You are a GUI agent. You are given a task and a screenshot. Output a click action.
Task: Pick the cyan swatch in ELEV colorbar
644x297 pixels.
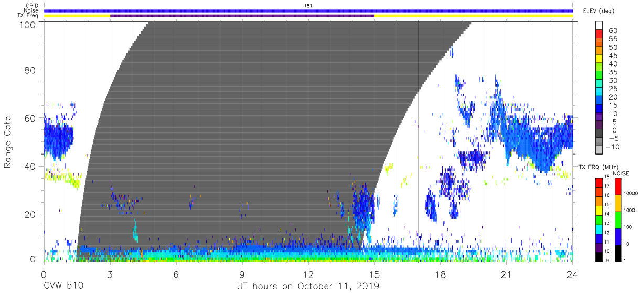coord(599,91)
